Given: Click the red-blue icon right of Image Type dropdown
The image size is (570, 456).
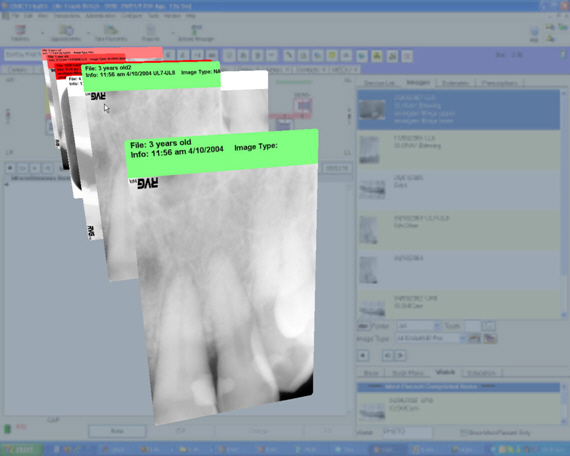Looking at the screenshot, I should [490, 339].
